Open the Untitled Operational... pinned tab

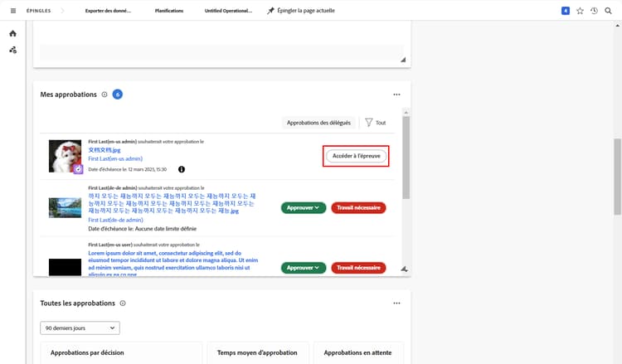coord(228,11)
